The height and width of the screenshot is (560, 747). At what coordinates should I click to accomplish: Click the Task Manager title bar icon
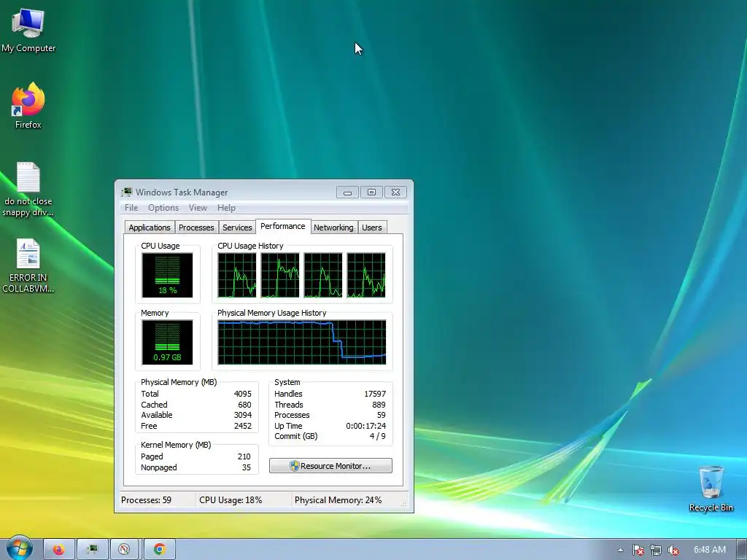pos(126,192)
